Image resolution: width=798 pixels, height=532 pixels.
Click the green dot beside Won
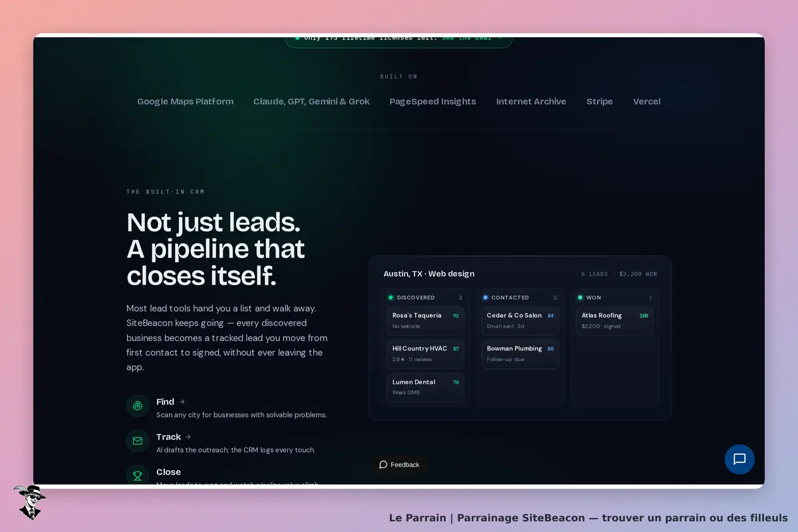click(x=580, y=298)
